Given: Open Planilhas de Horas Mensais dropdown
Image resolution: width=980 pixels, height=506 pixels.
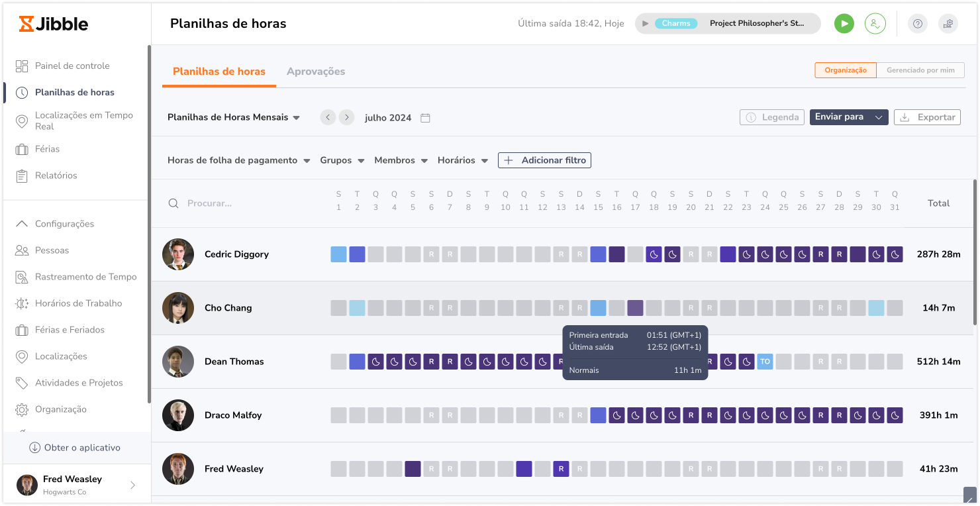Looking at the screenshot, I should tap(234, 117).
